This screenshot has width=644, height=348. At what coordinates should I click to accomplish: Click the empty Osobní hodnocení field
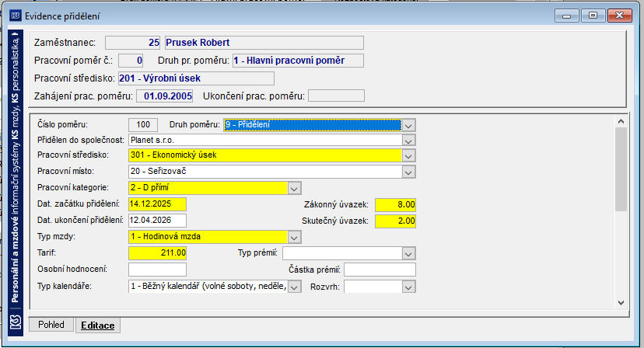click(x=157, y=270)
